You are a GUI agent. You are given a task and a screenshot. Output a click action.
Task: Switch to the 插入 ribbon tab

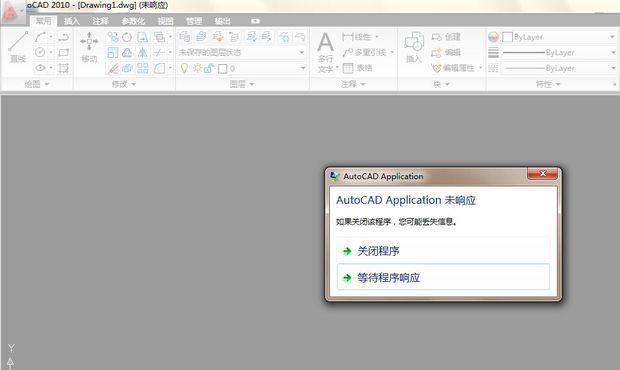tap(72, 21)
